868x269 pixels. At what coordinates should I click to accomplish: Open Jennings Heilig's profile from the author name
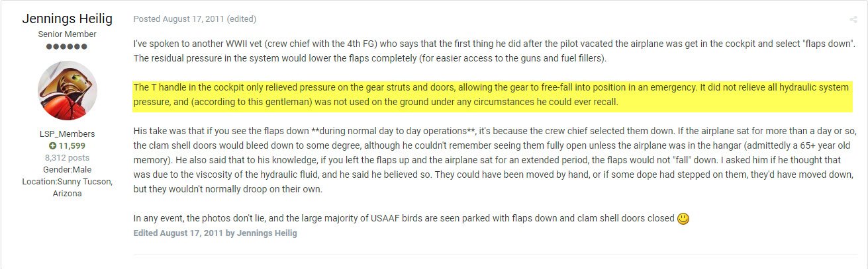pos(67,19)
